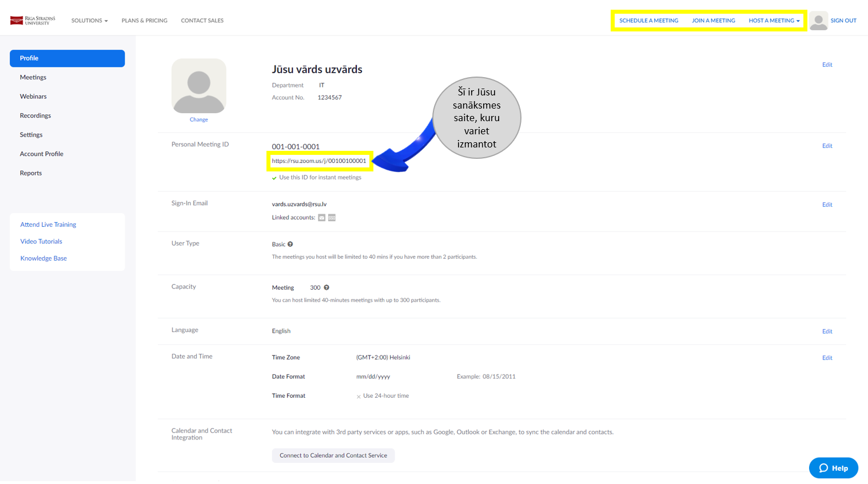Toggle the Use 24-hour time option

(x=359, y=396)
